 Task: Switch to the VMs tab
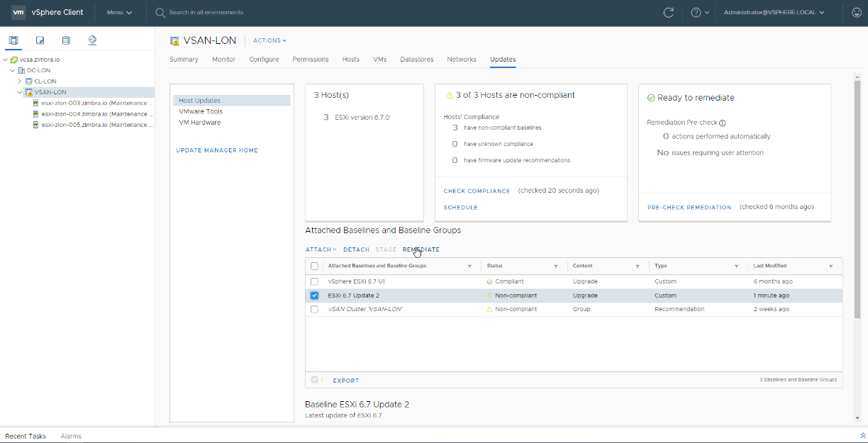pyautogui.click(x=380, y=60)
